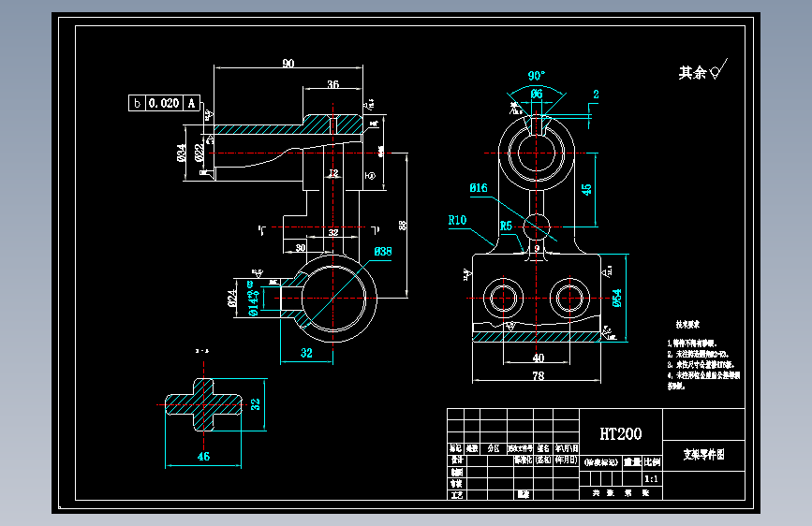Viewport: 812px width, 526px height.
Task: Click the "R5" radius label
Action: [x=506, y=226]
